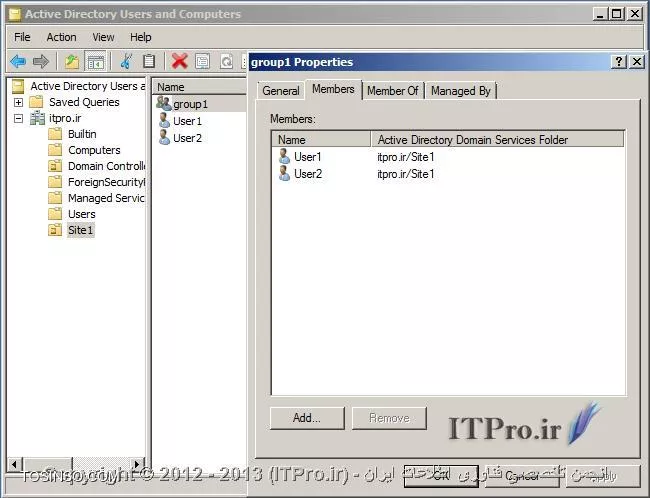Click the Forward arrow toolbar icon
The image size is (650, 498).
41,61
